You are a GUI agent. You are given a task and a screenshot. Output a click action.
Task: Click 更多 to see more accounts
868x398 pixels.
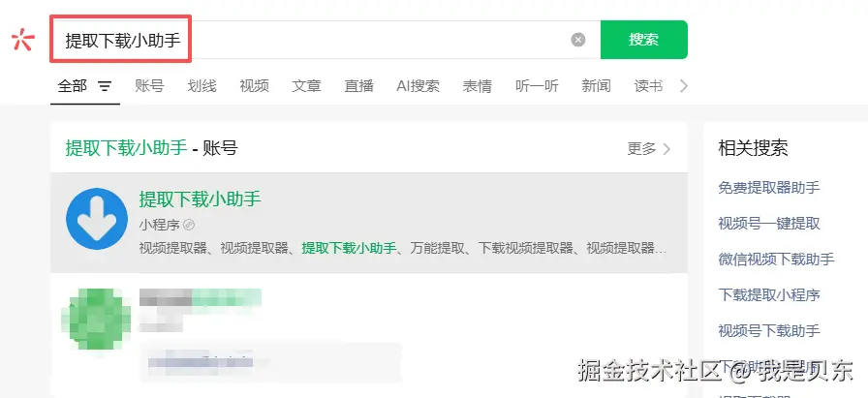click(x=649, y=148)
